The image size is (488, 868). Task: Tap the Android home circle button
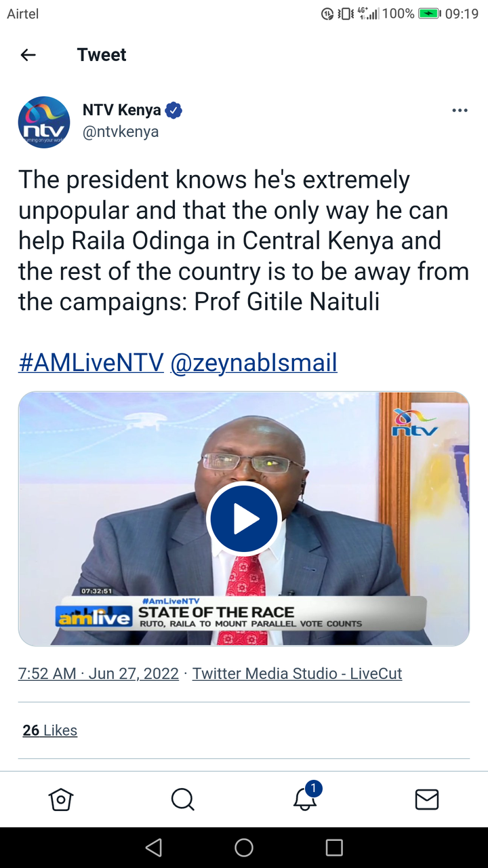[244, 847]
